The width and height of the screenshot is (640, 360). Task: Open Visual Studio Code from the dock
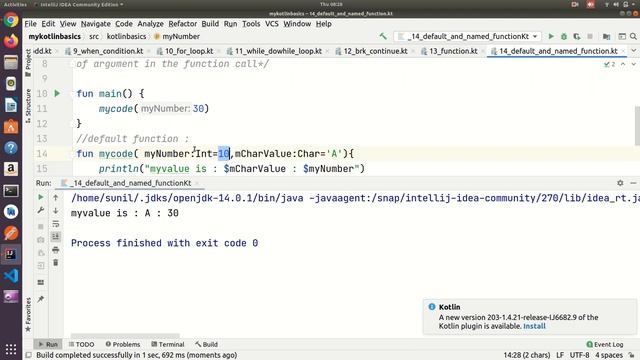click(11, 276)
